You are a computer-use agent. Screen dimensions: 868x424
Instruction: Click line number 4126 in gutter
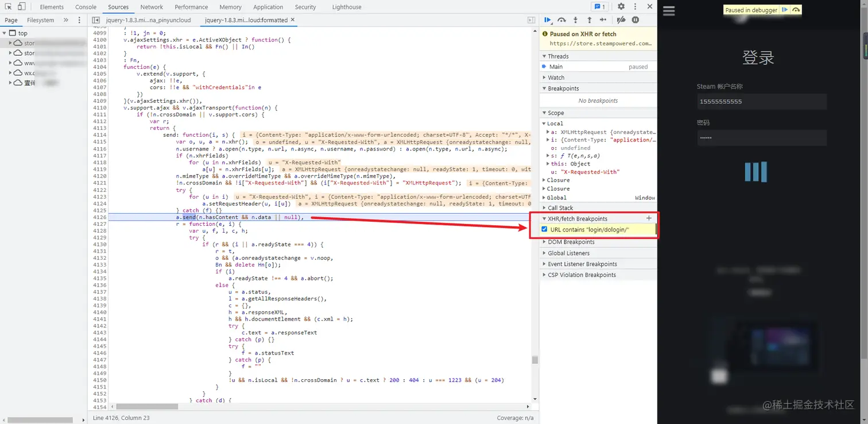99,217
